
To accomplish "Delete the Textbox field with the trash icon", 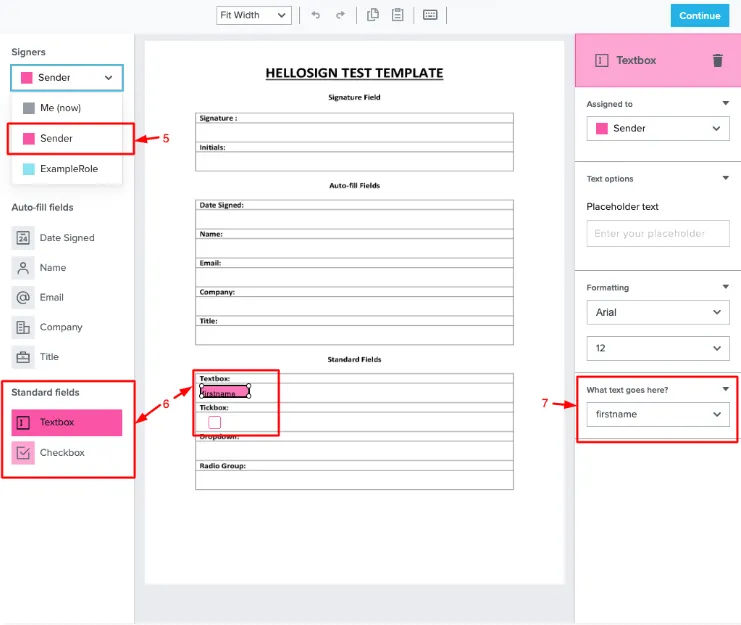I will tap(717, 60).
